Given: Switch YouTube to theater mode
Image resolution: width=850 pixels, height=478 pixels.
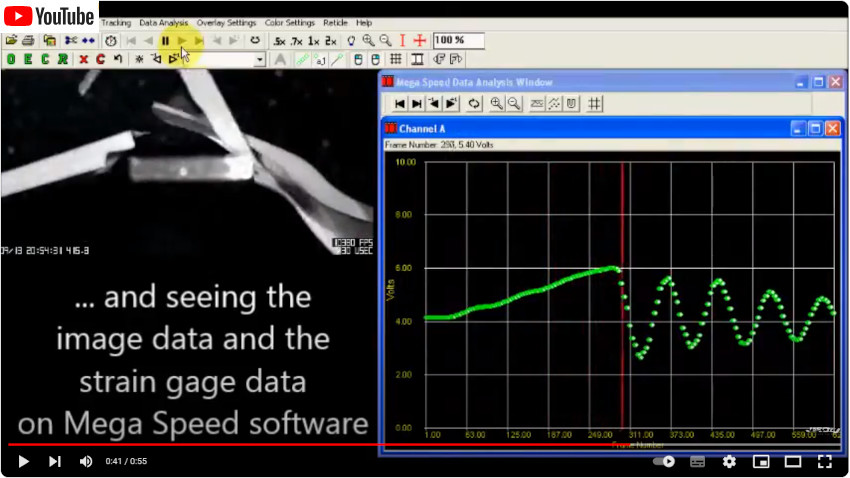Looking at the screenshot, I should (793, 461).
